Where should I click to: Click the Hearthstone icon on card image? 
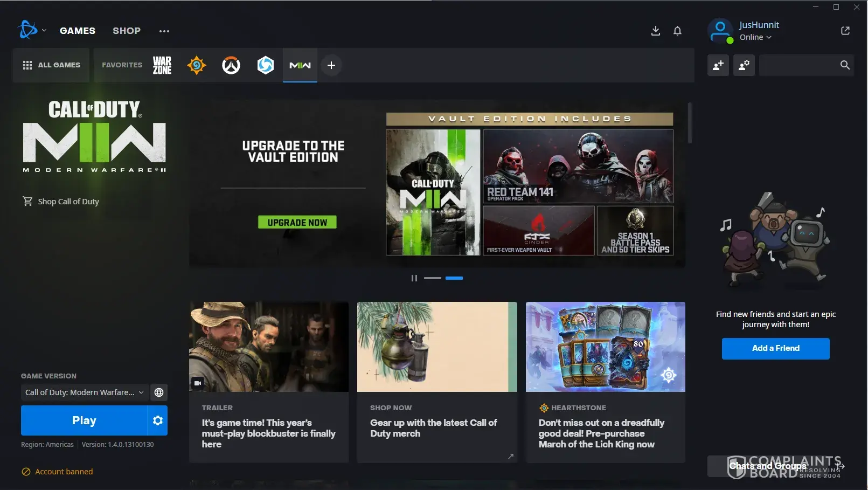[669, 375]
